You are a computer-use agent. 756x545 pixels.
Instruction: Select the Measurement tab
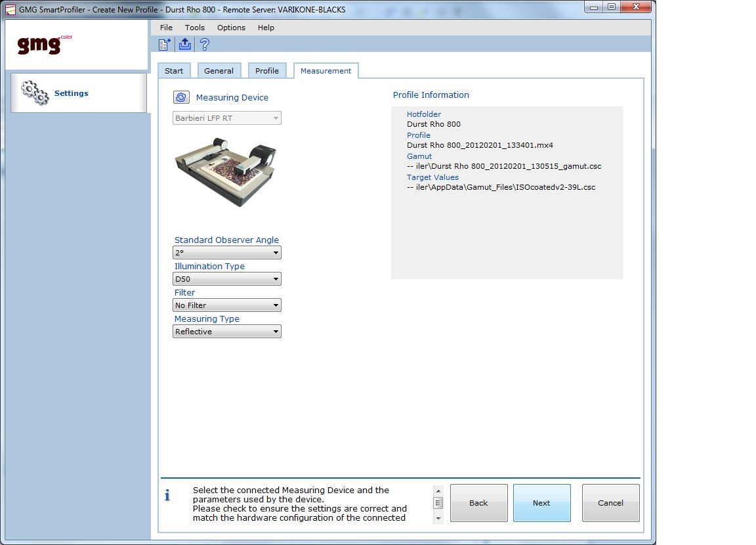326,70
